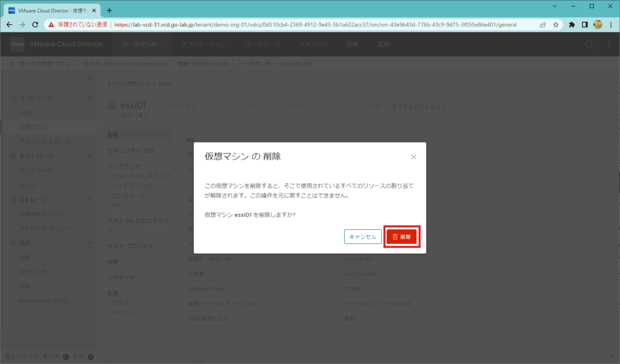Select エッジ in sidebar
Screen dimensions: 620x364
[27, 184]
